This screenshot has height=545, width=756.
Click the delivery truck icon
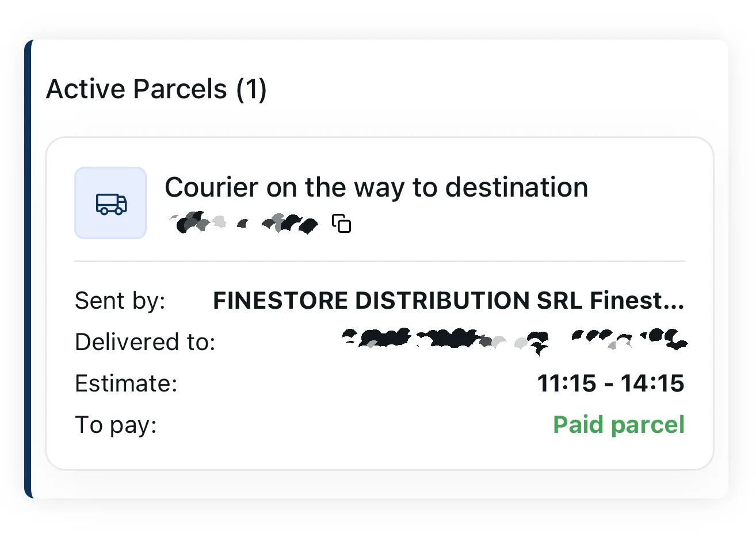pyautogui.click(x=110, y=203)
